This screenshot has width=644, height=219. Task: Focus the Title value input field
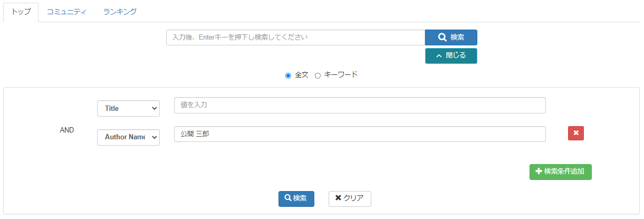point(360,105)
